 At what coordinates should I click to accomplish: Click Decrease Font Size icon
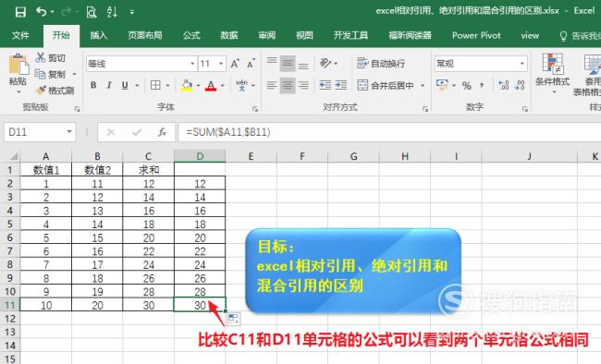pos(251,64)
